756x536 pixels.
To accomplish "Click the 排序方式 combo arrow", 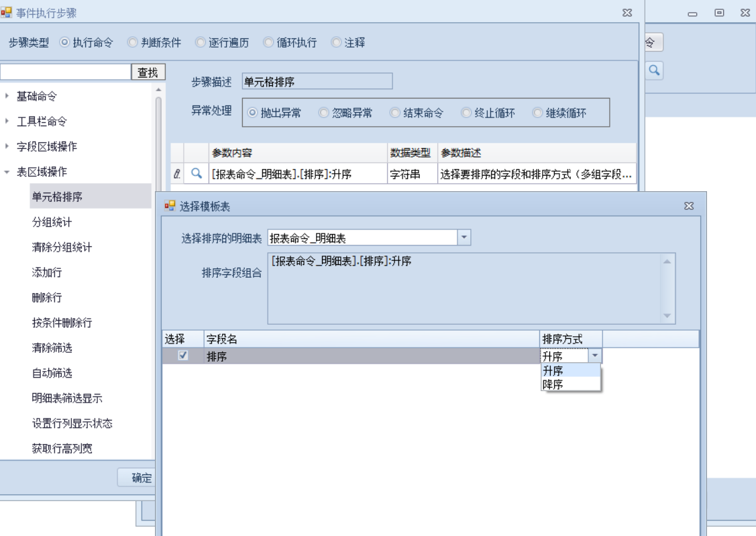I will 595,356.
